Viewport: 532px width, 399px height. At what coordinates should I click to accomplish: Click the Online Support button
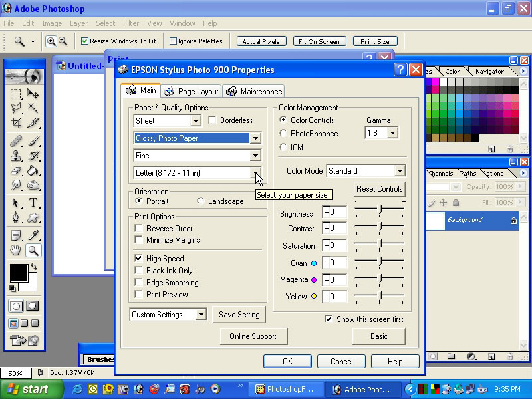pos(253,336)
